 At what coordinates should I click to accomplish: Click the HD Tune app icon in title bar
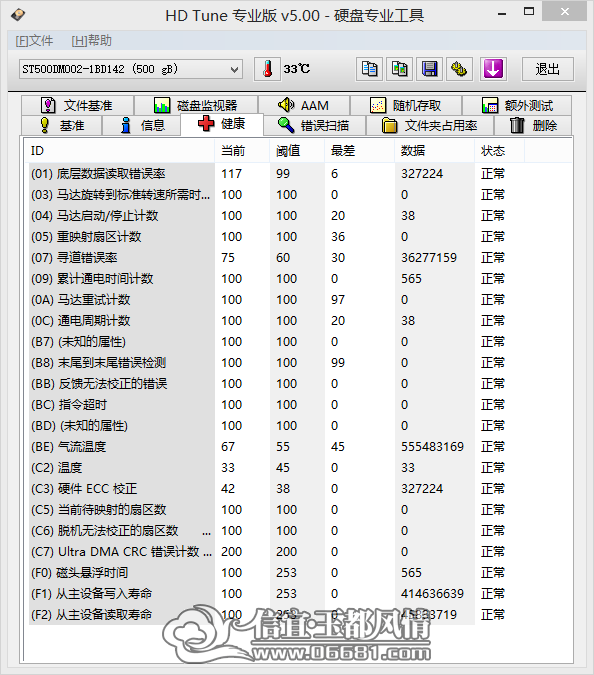(x=18, y=15)
